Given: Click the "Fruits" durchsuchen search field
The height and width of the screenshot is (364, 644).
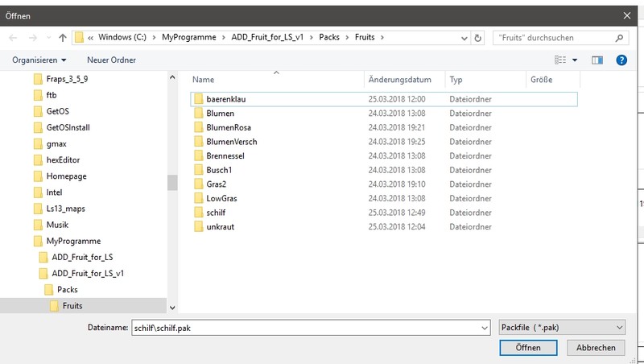Looking at the screenshot, I should 555,38.
